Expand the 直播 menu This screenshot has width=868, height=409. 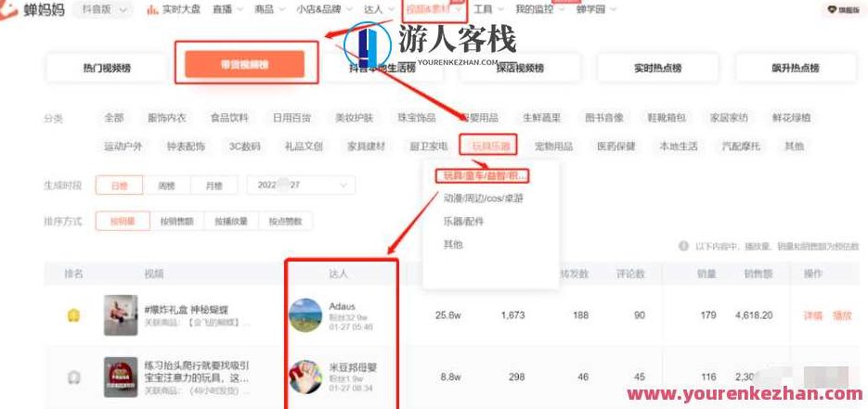coord(226,10)
